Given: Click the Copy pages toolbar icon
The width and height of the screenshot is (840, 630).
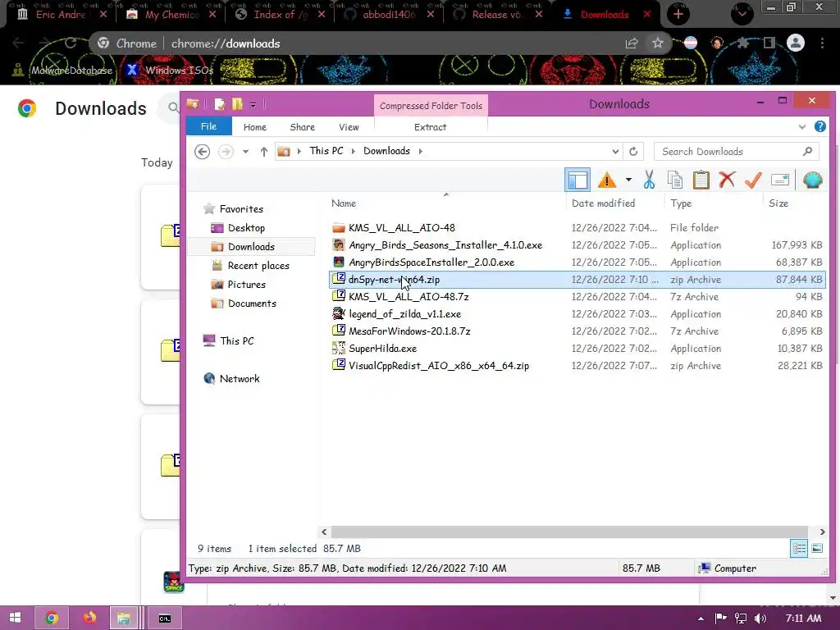Looking at the screenshot, I should [675, 180].
